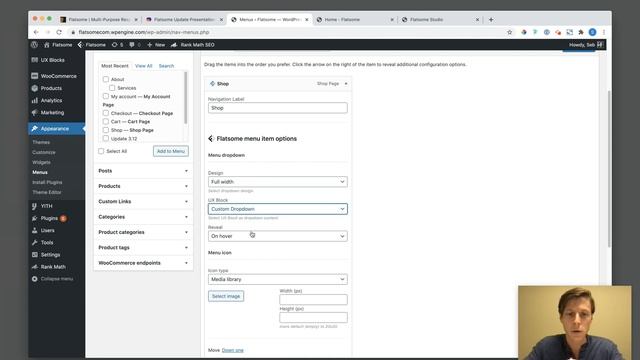The image size is (640, 360).
Task: Expand the Product tags panel
Action: [143, 248]
